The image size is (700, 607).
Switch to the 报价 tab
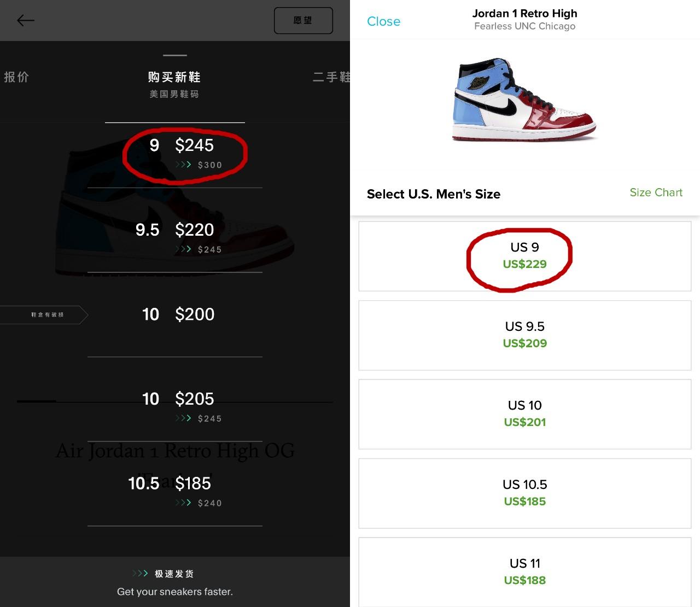point(16,77)
